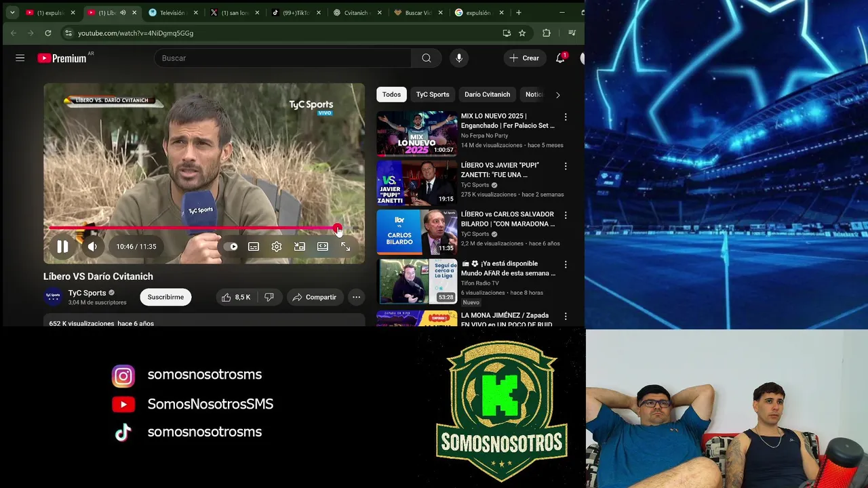Screen dimensions: 868x488
Task: Close the Televisión browser tab
Action: point(196,12)
